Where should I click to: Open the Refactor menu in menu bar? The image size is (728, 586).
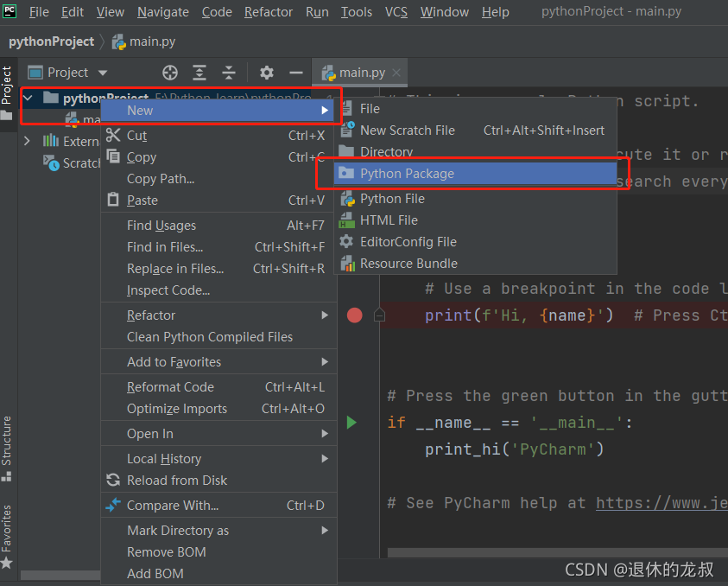269,11
